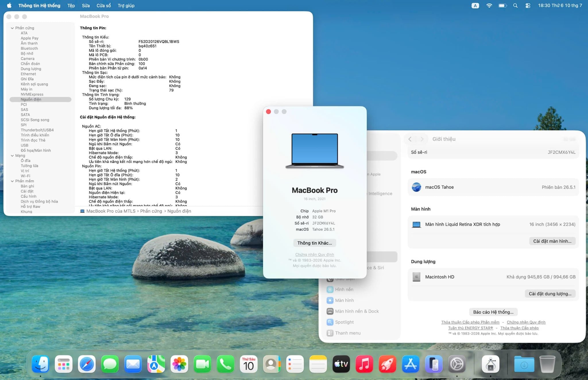Open the Tuân thủ ENERGY STAR link

[471, 328]
